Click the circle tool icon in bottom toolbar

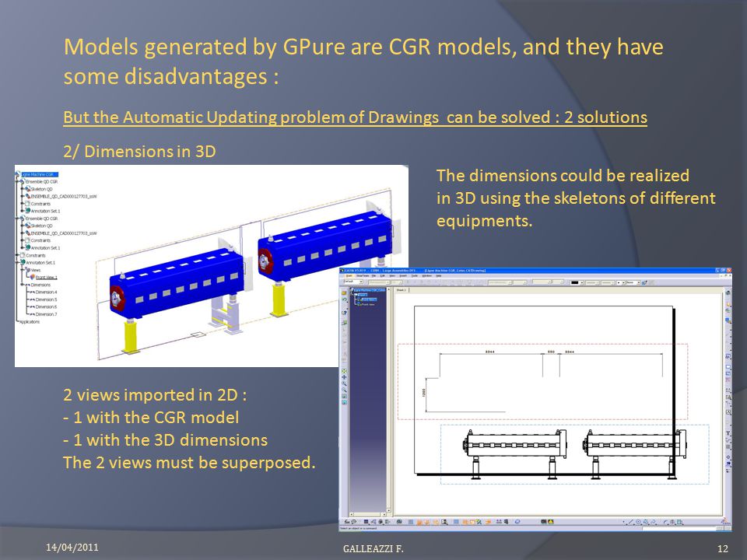click(x=638, y=522)
